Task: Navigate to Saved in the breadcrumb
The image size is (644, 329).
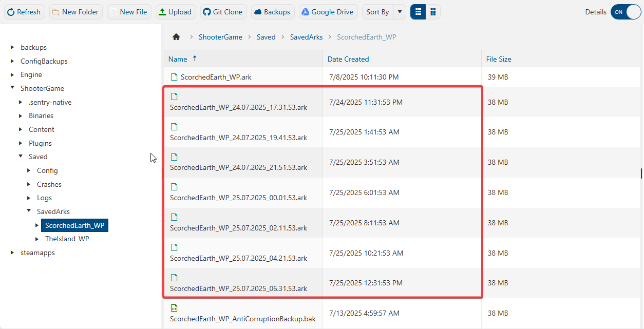Action: tap(266, 37)
